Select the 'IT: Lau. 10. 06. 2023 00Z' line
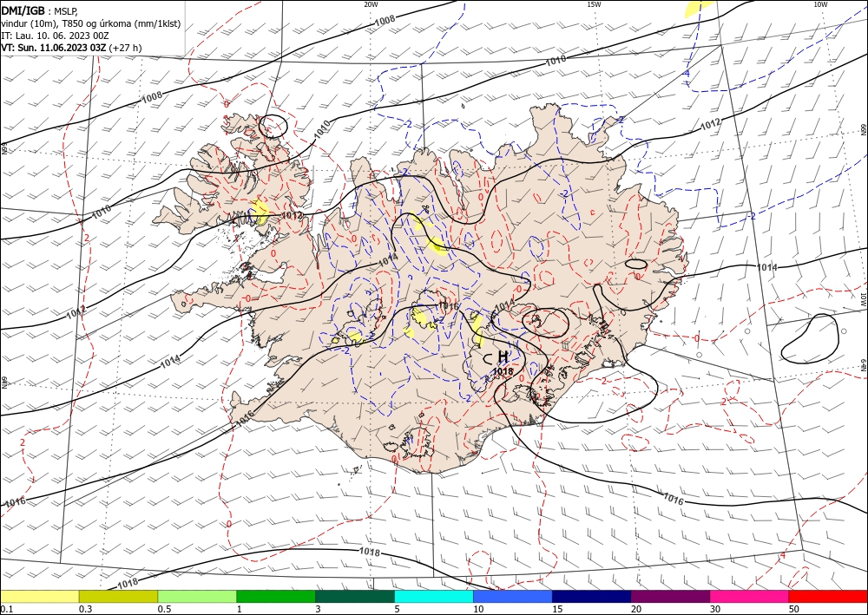 pyautogui.click(x=55, y=36)
